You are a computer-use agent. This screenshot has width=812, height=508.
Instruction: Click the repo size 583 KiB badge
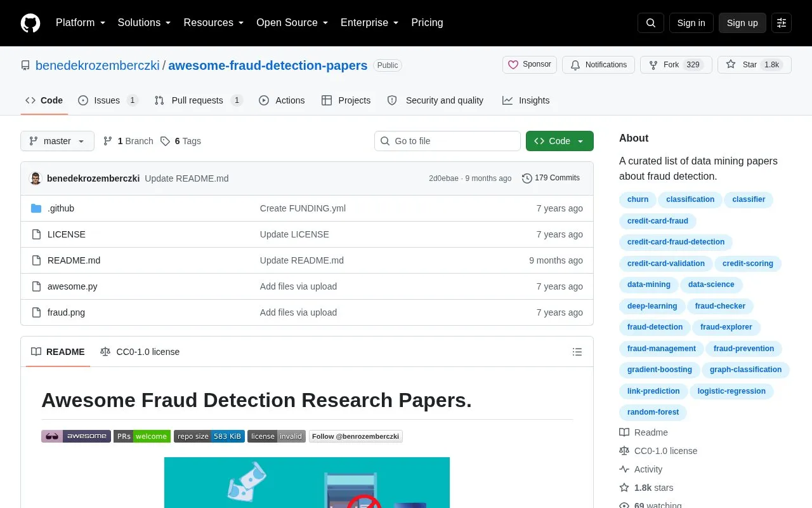(x=209, y=436)
